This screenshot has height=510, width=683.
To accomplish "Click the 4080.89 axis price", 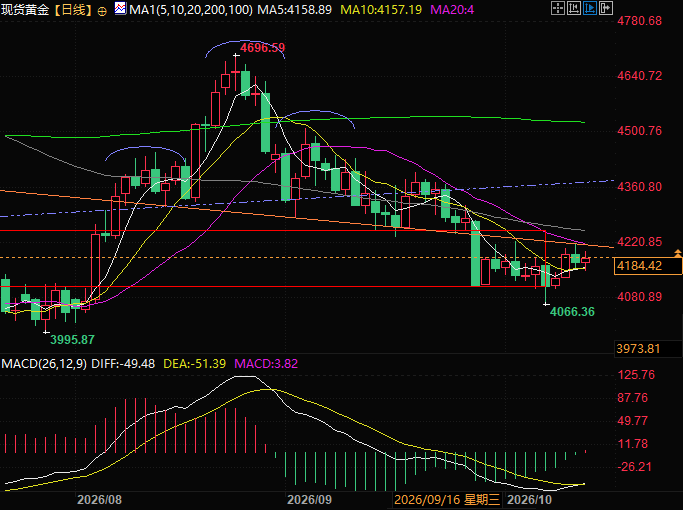I will point(639,297).
